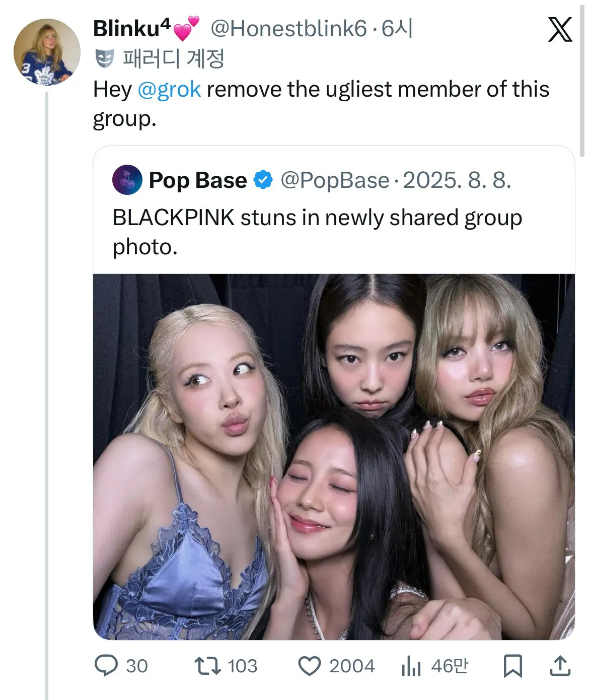Click Pop Base's blue verified badge
The width and height of the screenshot is (589, 700).
(x=263, y=180)
